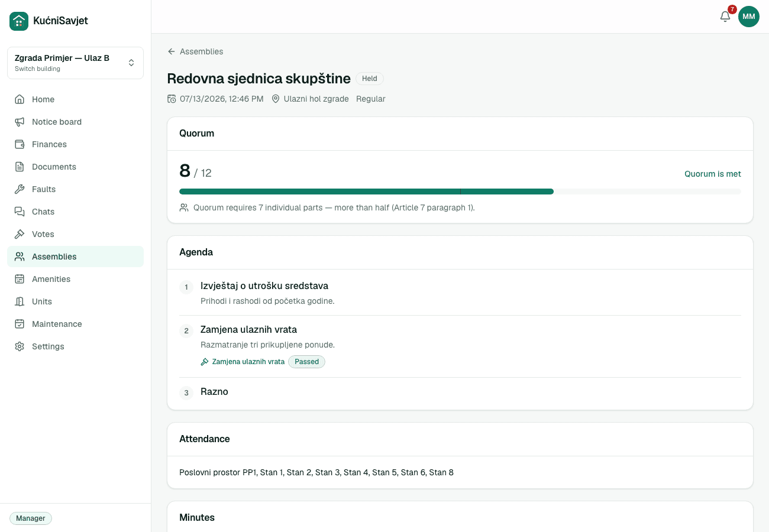Navigate to Finances
Screen dimensions: 769x532
coord(75,144)
